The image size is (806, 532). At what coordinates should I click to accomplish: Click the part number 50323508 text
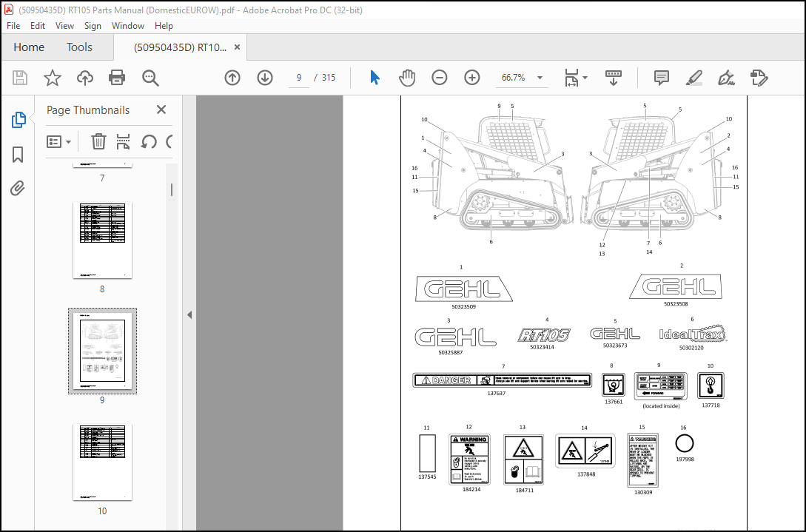[x=676, y=304]
